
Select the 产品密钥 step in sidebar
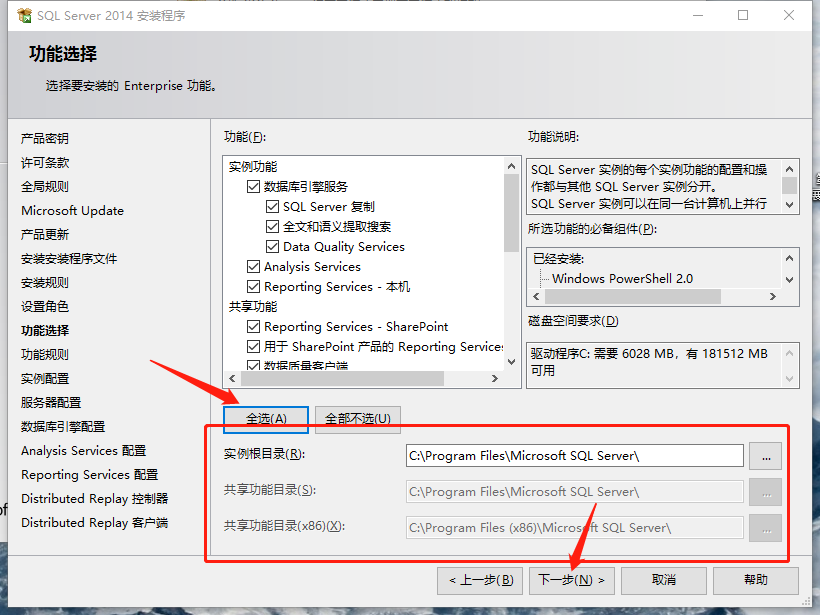[x=45, y=139]
